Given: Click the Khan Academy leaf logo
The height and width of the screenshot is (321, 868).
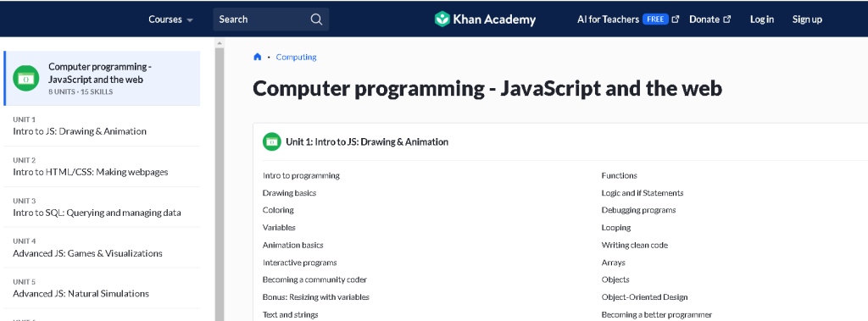Looking at the screenshot, I should (442, 19).
